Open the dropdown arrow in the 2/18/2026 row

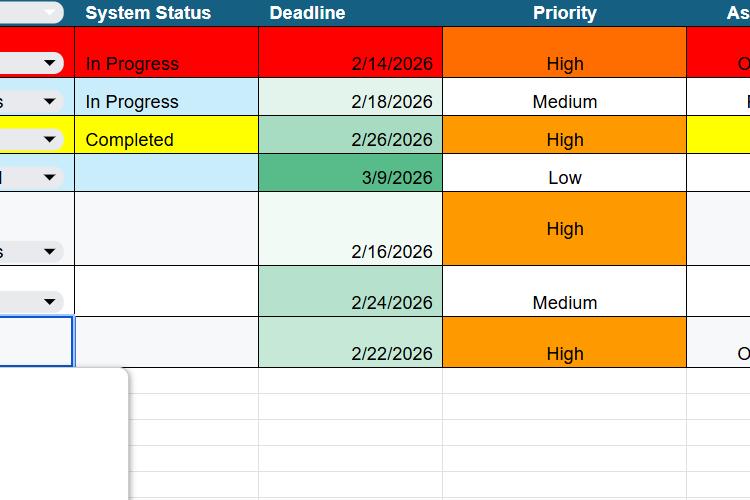pos(49,101)
